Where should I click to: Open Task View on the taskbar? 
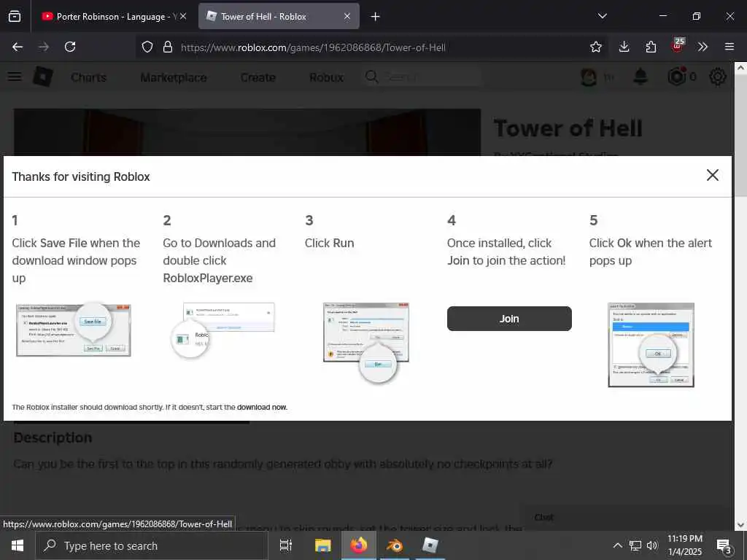286,545
